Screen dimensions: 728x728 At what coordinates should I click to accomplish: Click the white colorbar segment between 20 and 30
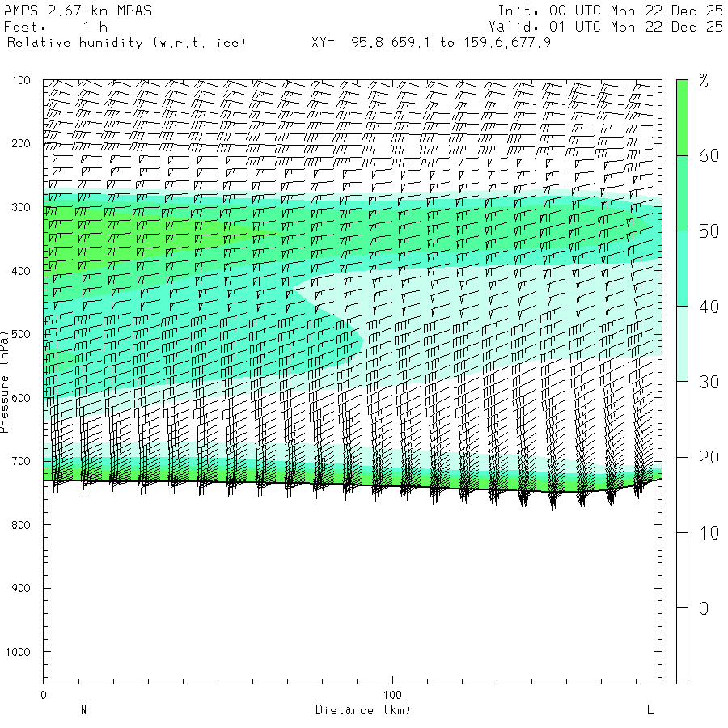coord(682,419)
